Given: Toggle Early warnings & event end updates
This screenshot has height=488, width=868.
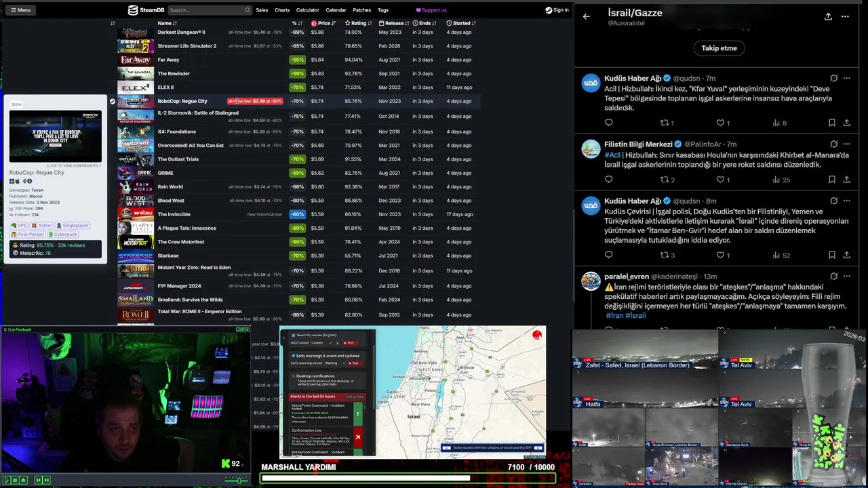Looking at the screenshot, I should (293, 355).
